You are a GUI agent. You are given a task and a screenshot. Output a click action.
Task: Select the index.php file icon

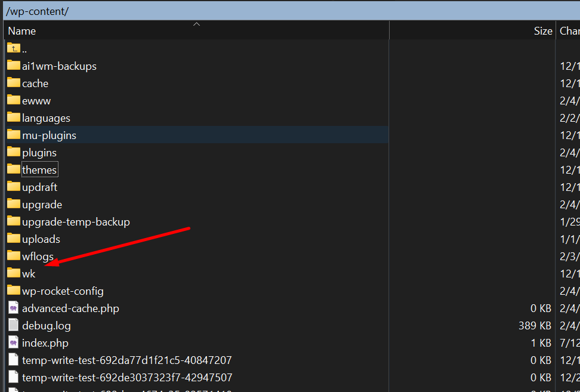14,343
